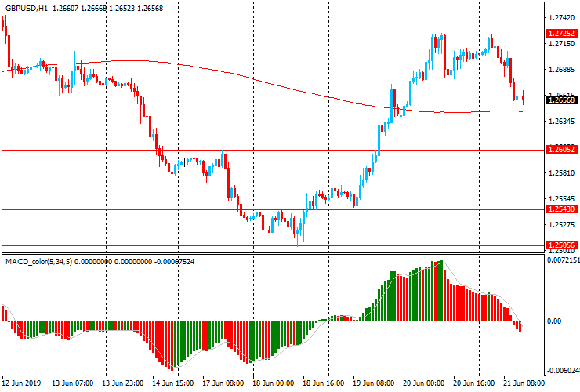Click the 18 Jun 00:00 time label
The image size is (580, 392).
coord(274,383)
